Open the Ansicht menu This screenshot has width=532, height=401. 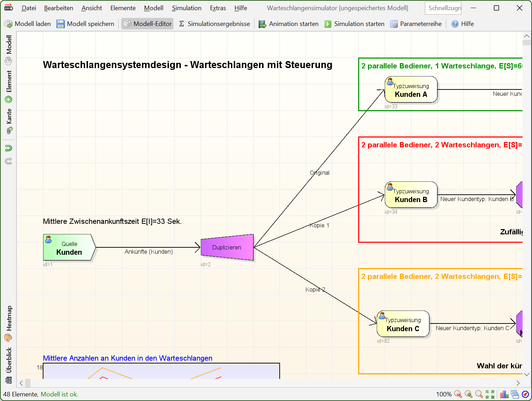coord(92,8)
